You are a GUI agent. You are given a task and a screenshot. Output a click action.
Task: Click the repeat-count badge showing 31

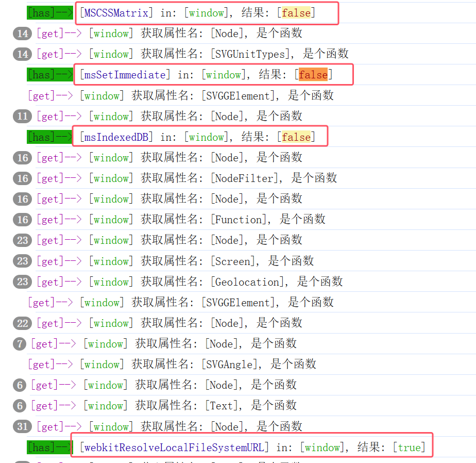[x=22, y=427]
